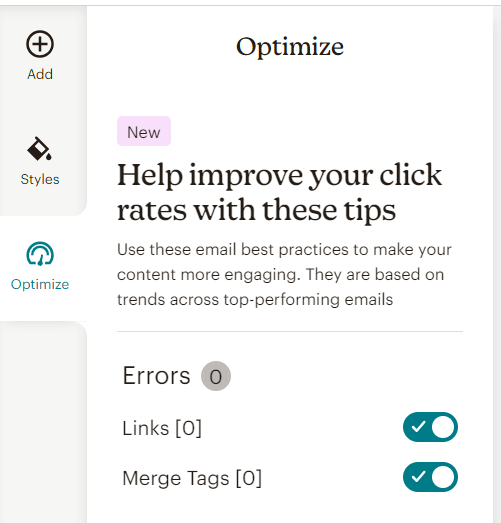Click the "Optimize" panel title at top

pos(290,47)
